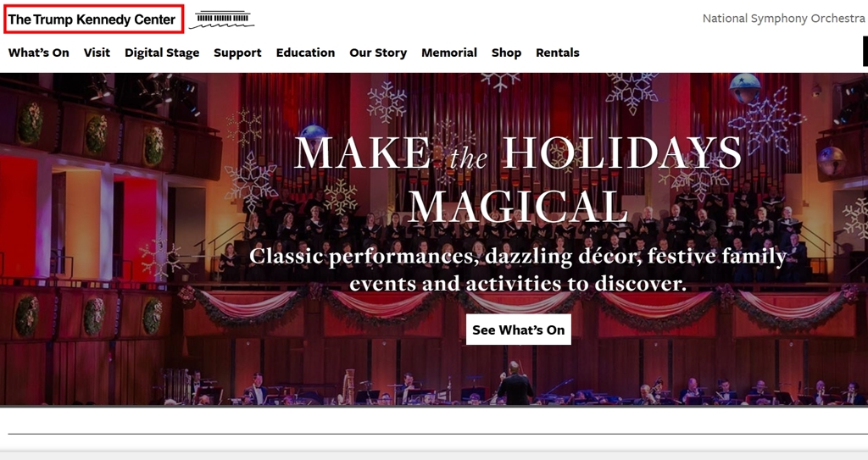This screenshot has height=460, width=868.
Task: Click the Make the Holidays Magical headline
Action: click(x=518, y=179)
